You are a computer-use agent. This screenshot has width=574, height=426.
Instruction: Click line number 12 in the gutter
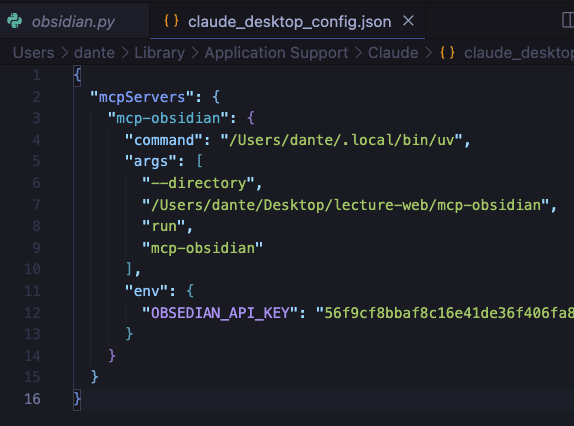pyautogui.click(x=32, y=313)
